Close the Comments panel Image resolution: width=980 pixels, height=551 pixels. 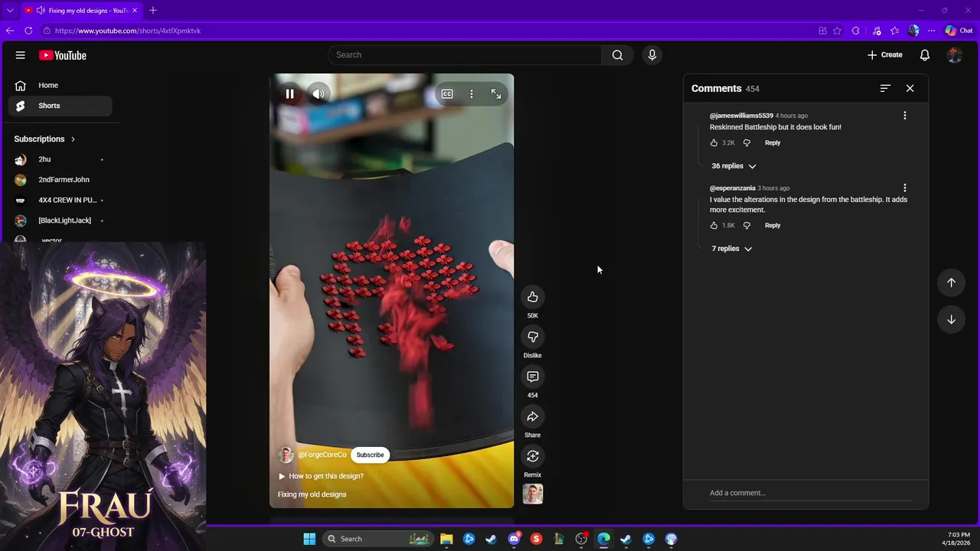(910, 89)
